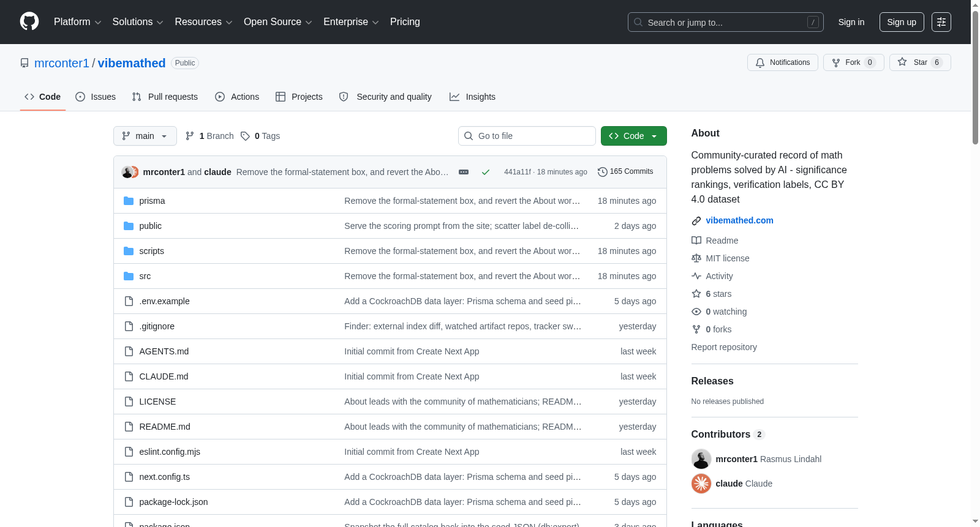Click the tag icon beside 0 Tags
The image size is (980, 527).
[x=245, y=136]
